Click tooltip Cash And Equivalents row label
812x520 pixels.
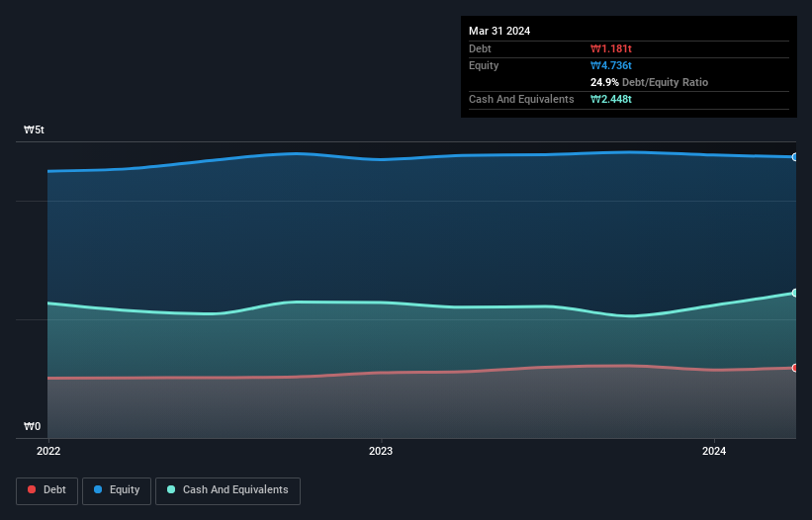521,99
